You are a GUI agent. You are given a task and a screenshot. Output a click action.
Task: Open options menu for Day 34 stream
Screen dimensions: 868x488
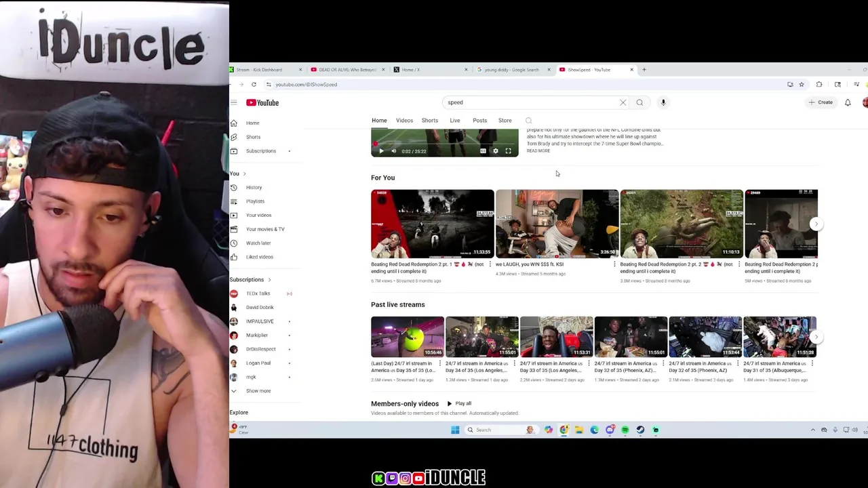(514, 363)
